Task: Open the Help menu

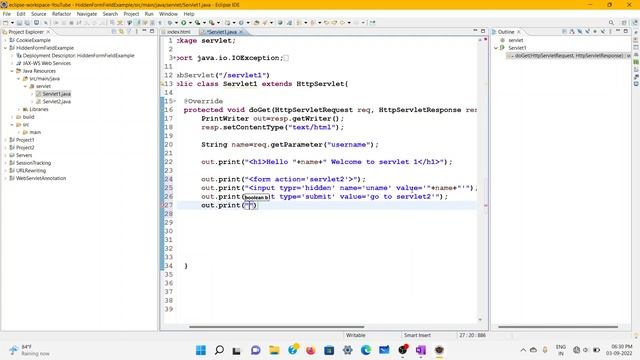Action: [x=189, y=14]
